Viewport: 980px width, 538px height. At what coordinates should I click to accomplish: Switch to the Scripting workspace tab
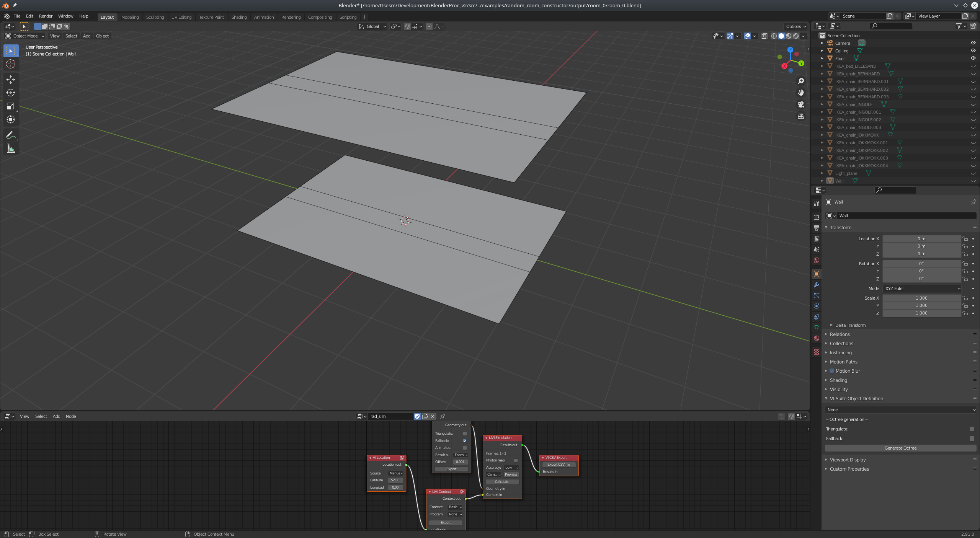pos(348,17)
